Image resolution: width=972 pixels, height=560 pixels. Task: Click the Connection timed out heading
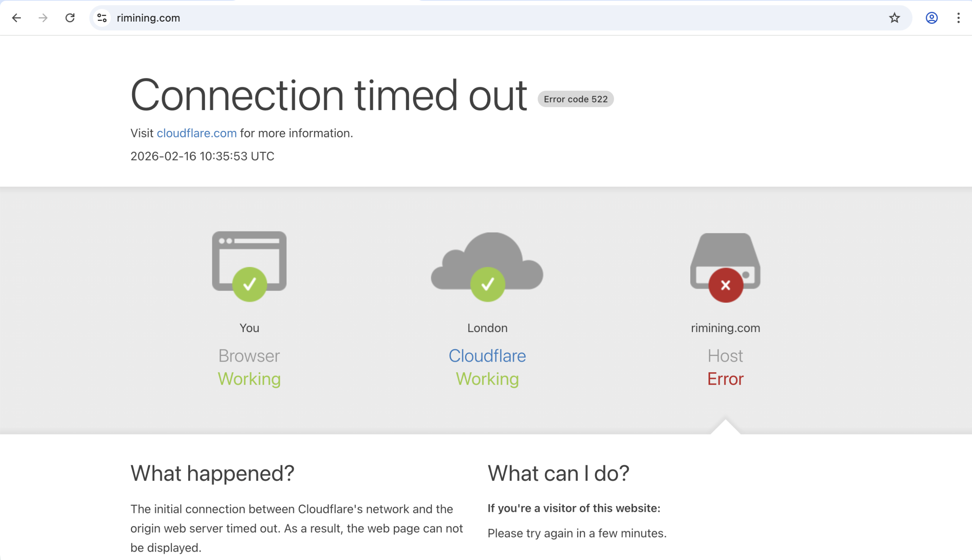(x=328, y=95)
